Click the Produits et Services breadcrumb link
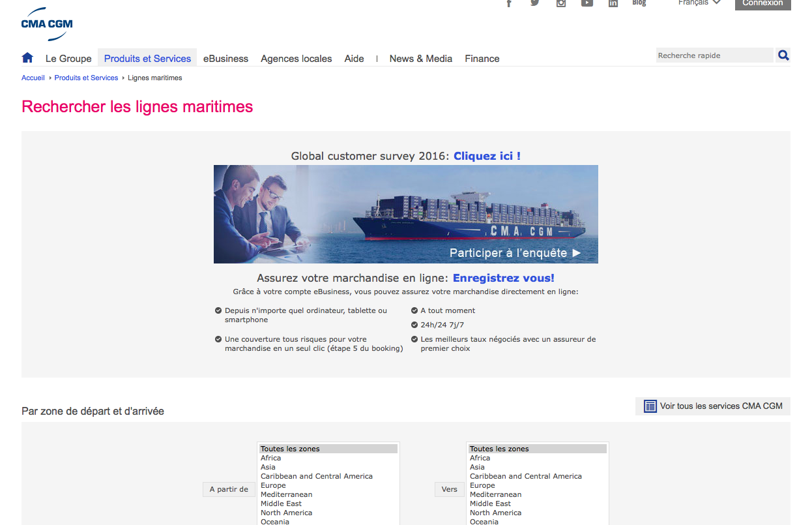Screen dimensions: 812x525 pyautogui.click(x=87, y=78)
